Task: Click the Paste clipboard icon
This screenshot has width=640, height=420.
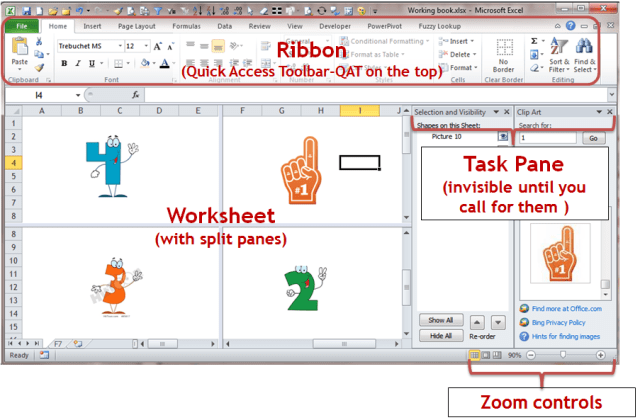Action: tap(20, 46)
